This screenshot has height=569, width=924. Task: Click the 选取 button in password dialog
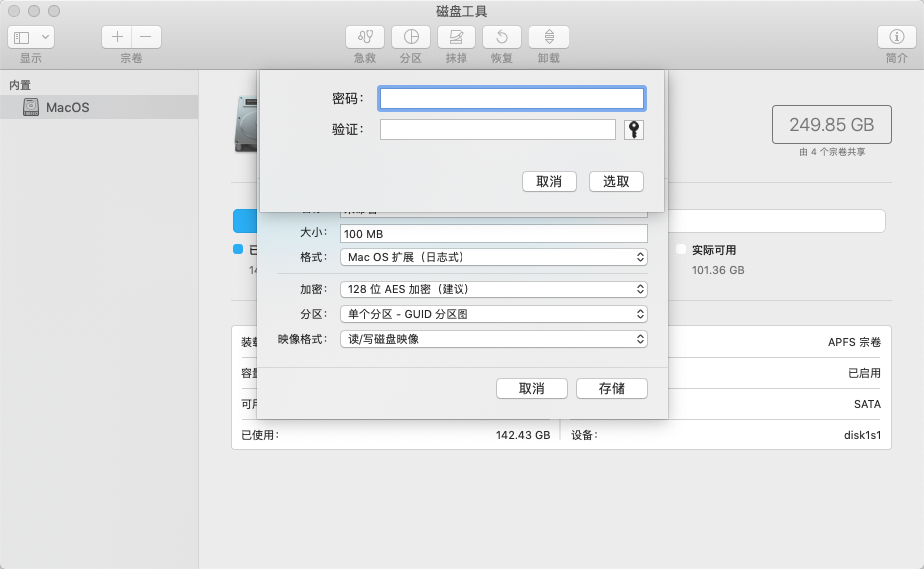(616, 181)
